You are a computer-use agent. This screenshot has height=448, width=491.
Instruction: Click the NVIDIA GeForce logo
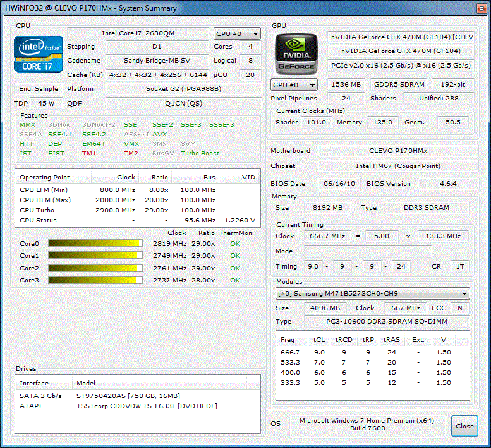(x=296, y=54)
